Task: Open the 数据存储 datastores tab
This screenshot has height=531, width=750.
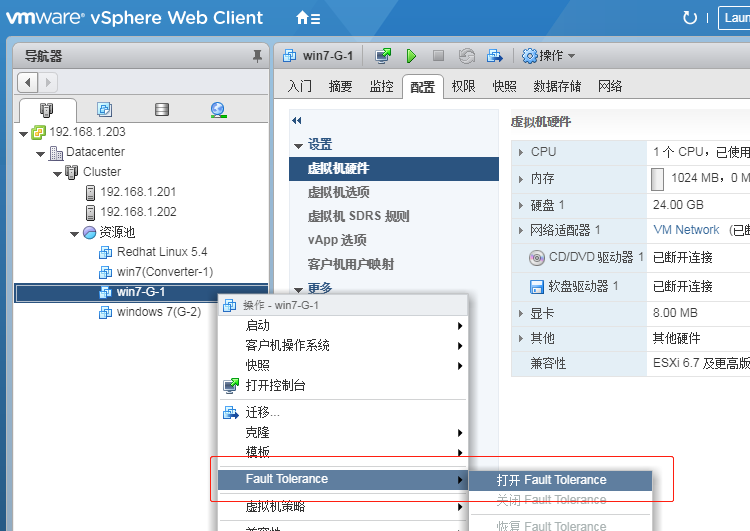Action: [557, 87]
